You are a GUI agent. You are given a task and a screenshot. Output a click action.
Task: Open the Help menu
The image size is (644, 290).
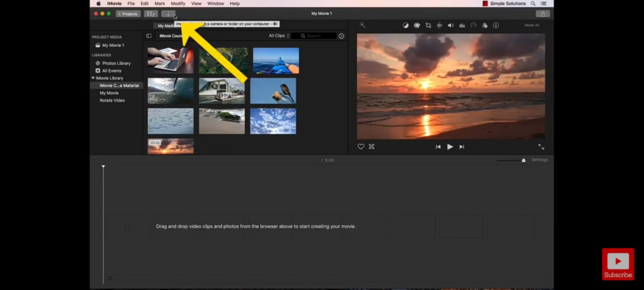(235, 4)
